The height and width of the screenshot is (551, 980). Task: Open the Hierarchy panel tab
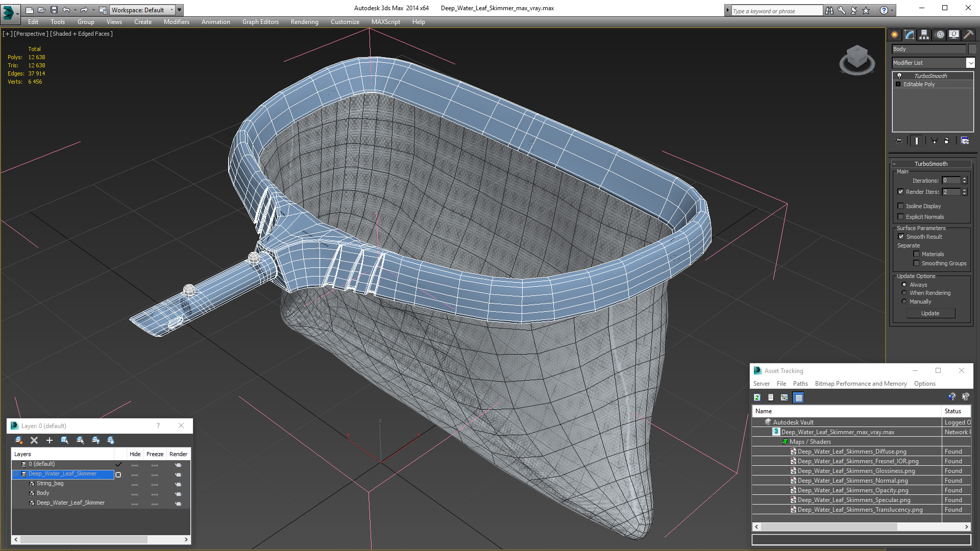tap(924, 35)
